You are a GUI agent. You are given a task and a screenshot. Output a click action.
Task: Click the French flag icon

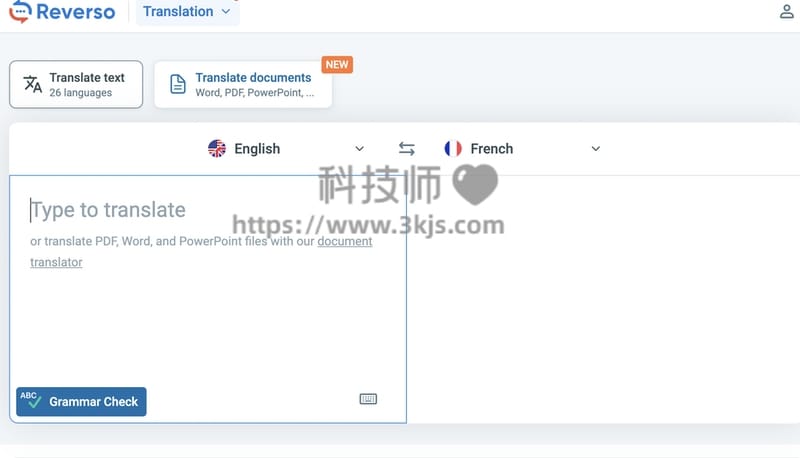(453, 148)
